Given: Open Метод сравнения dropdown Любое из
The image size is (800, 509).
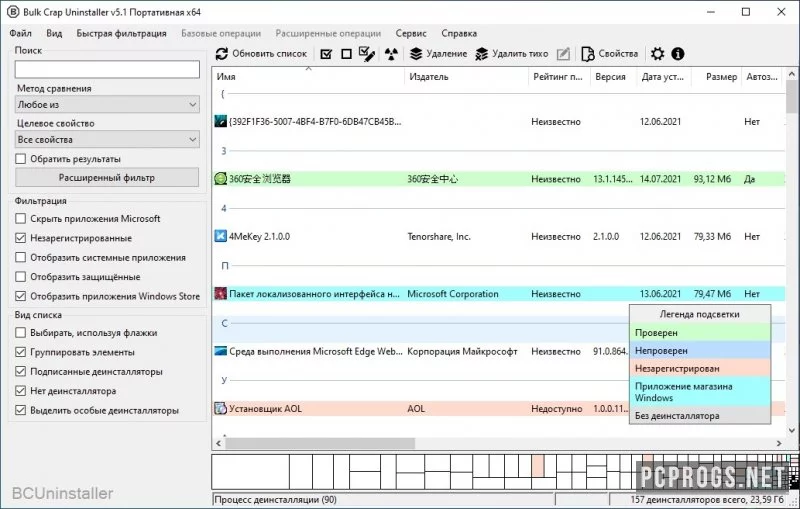Looking at the screenshot, I should [x=107, y=105].
